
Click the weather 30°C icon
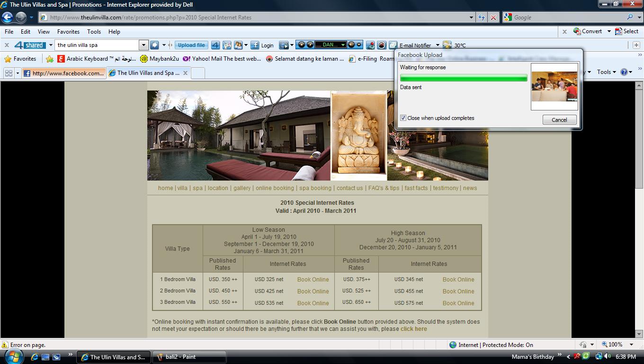click(447, 45)
